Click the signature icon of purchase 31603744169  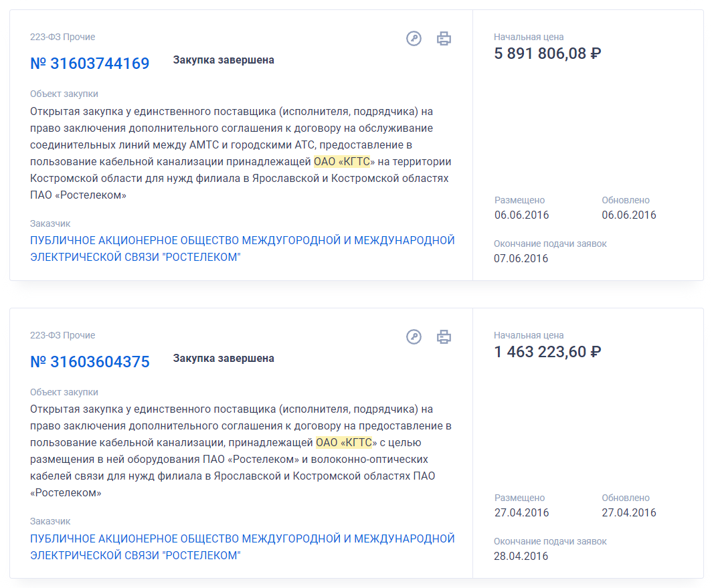point(414,39)
